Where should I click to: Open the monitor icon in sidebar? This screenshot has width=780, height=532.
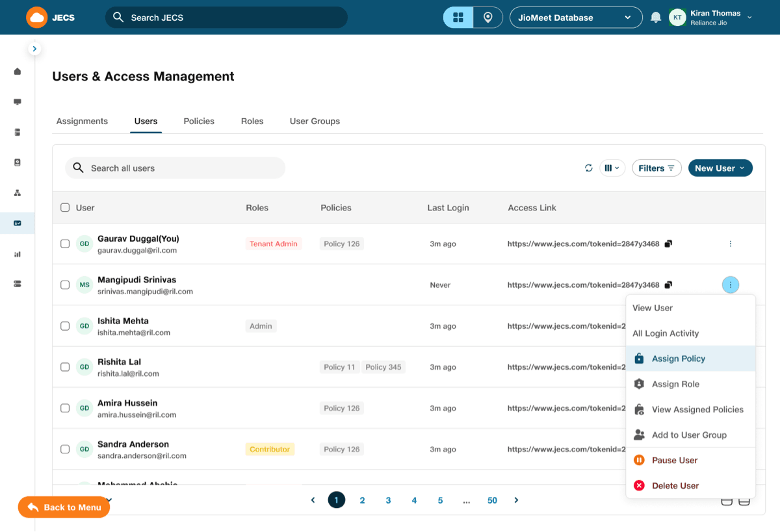tap(18, 102)
